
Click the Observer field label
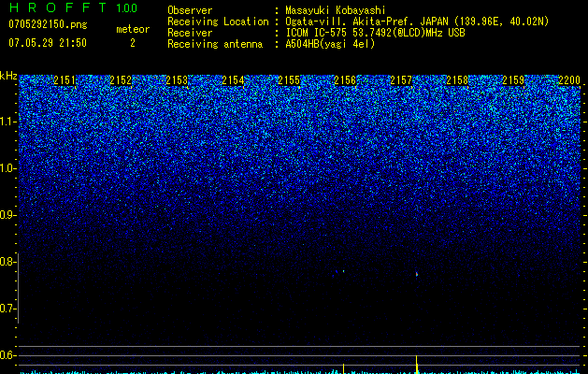[190, 10]
